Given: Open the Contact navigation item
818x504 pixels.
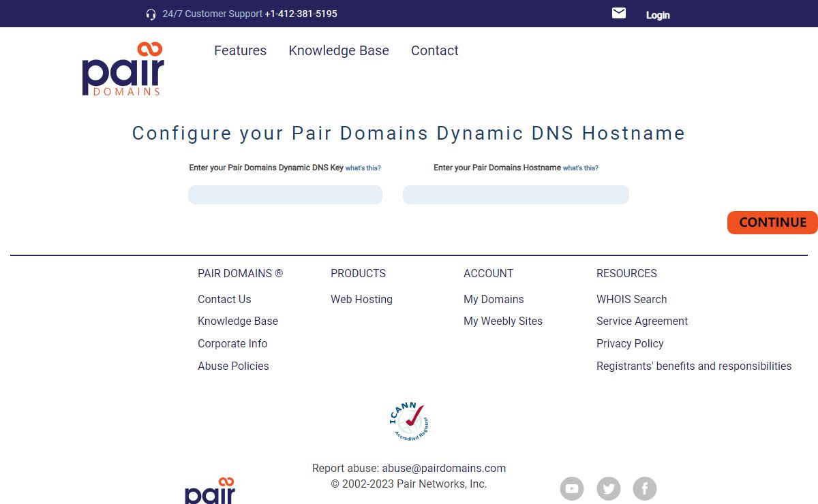Looking at the screenshot, I should [x=435, y=50].
